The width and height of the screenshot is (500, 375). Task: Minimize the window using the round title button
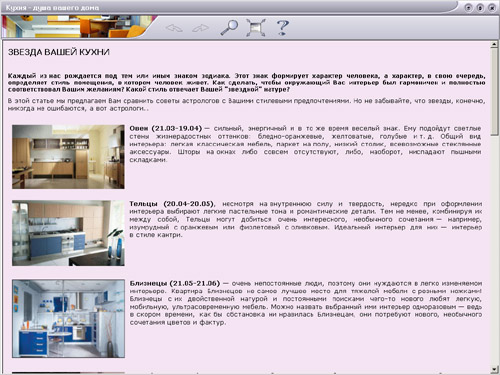pos(468,7)
